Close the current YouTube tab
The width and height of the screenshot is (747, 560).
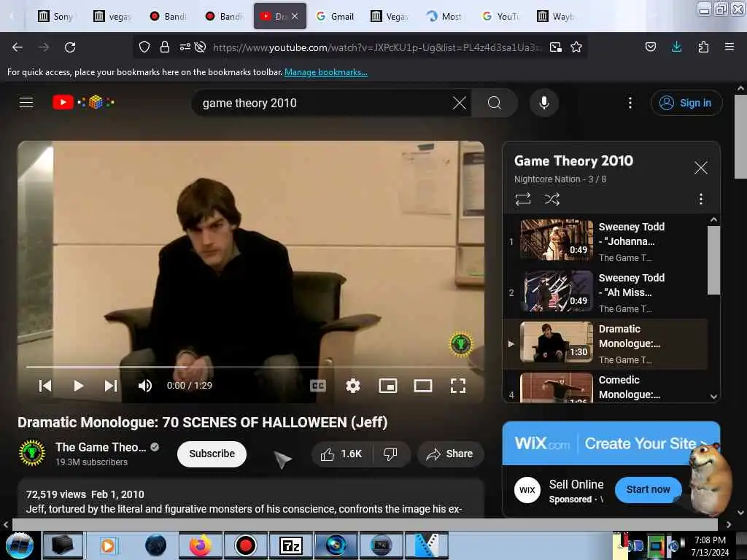tap(295, 16)
